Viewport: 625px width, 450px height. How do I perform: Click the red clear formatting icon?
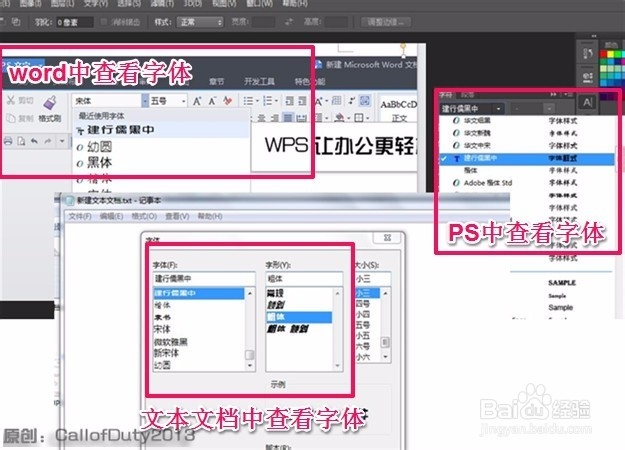228,101
